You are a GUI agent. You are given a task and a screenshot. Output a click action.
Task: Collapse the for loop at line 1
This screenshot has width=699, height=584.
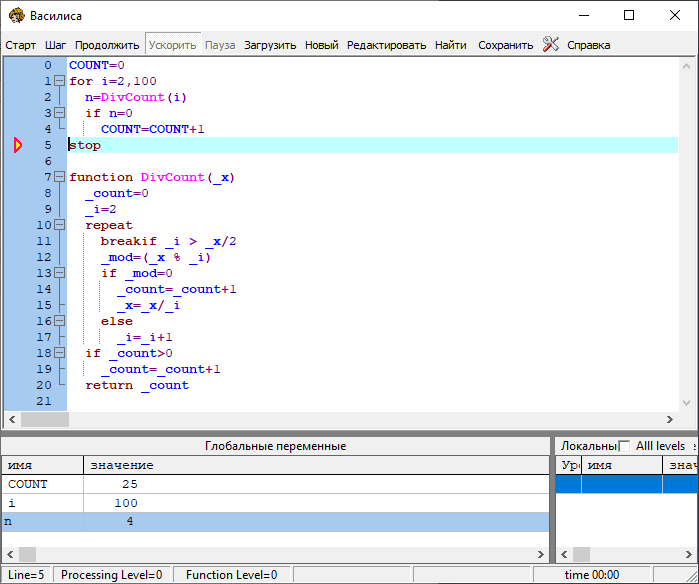click(59, 81)
